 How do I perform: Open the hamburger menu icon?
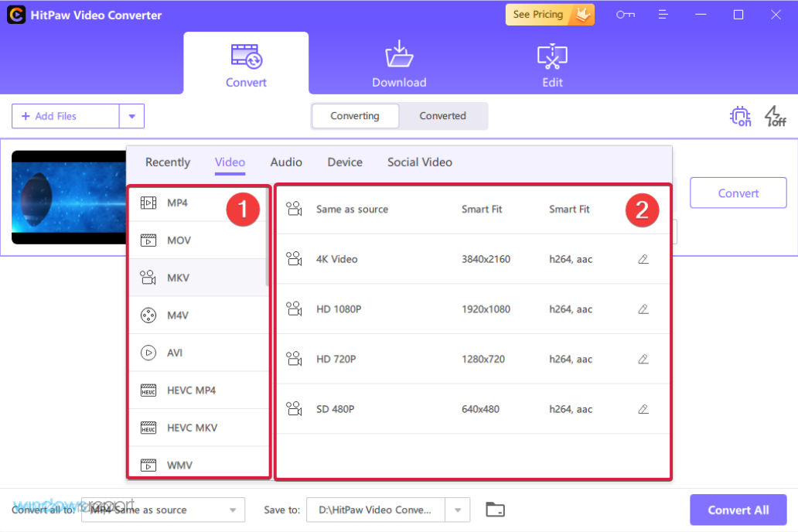pyautogui.click(x=663, y=15)
